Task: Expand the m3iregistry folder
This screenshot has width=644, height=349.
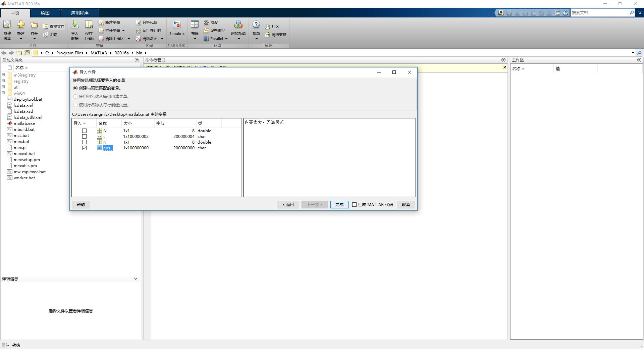Action: [3, 75]
